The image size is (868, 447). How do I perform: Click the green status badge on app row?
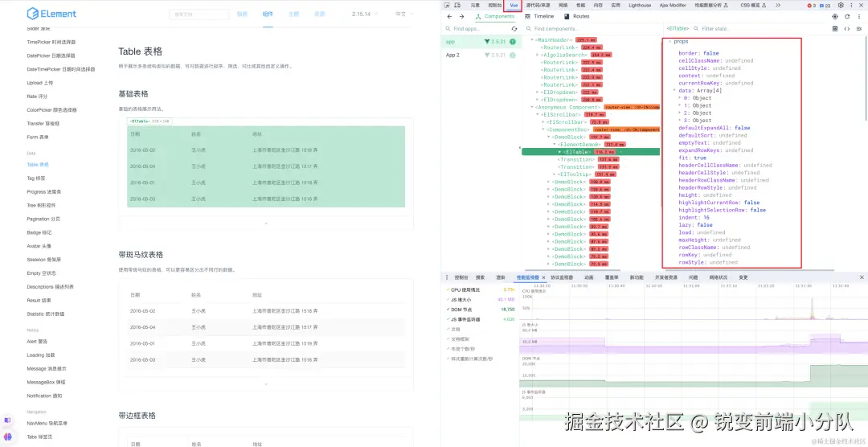[x=513, y=42]
